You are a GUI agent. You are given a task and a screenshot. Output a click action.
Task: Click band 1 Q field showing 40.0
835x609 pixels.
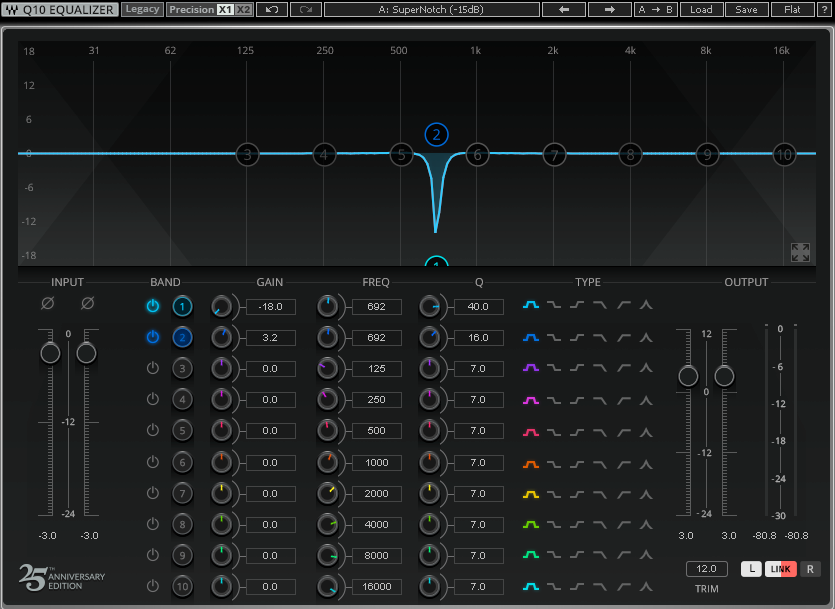click(x=478, y=307)
